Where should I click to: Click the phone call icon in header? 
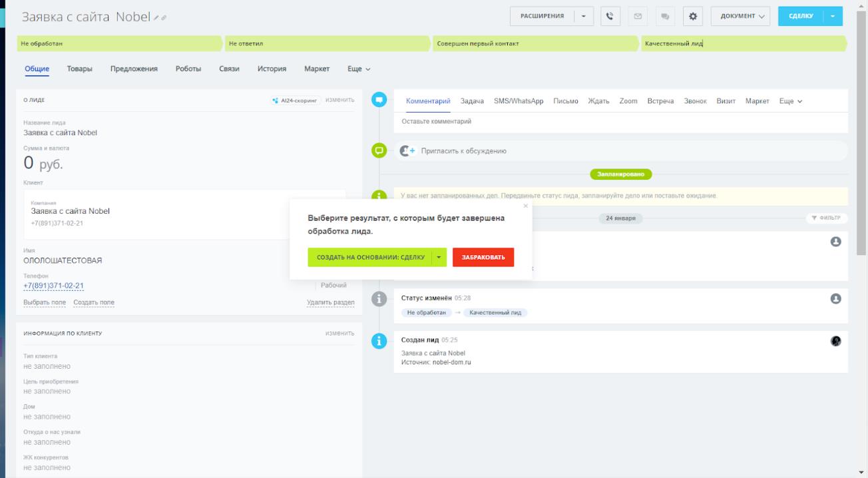(x=610, y=16)
